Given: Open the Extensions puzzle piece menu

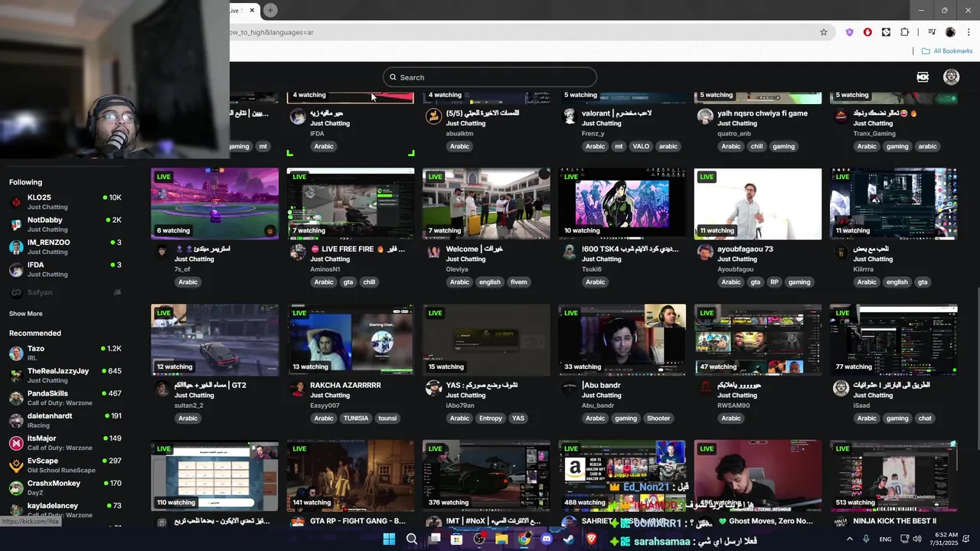Looking at the screenshot, I should 904,32.
